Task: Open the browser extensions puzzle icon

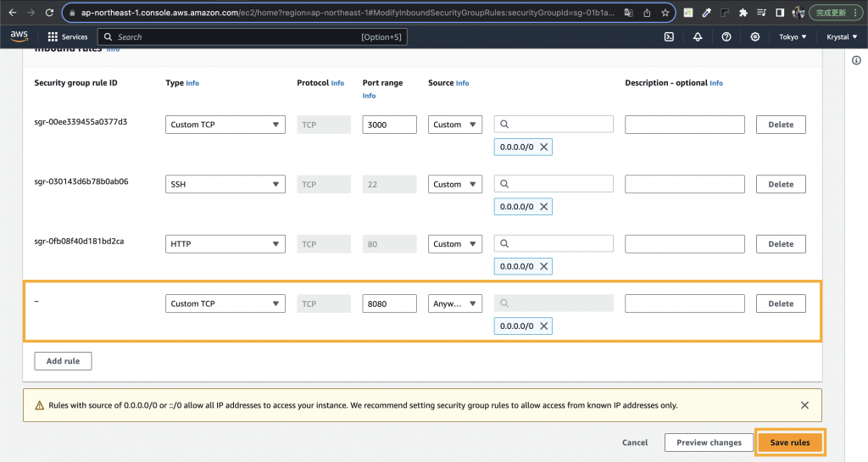Action: tap(743, 13)
